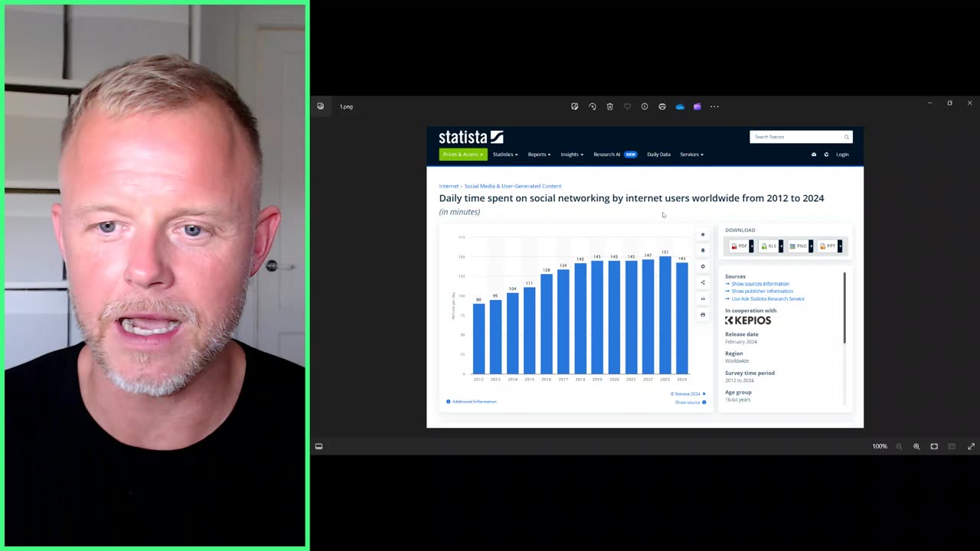This screenshot has height=551, width=980.
Task: Click the chart title text
Action: [x=632, y=198]
